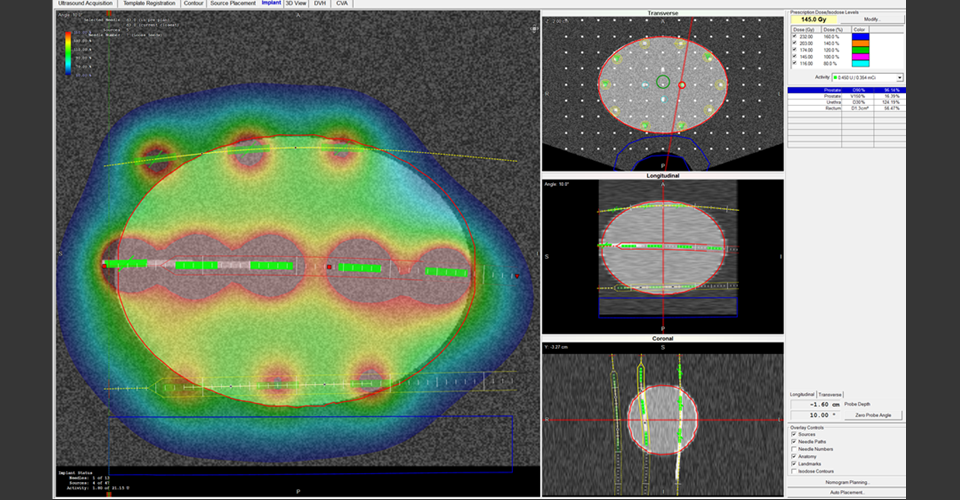960x500 pixels.
Task: Click the orange 140% dose color swatch
Action: tap(860, 43)
